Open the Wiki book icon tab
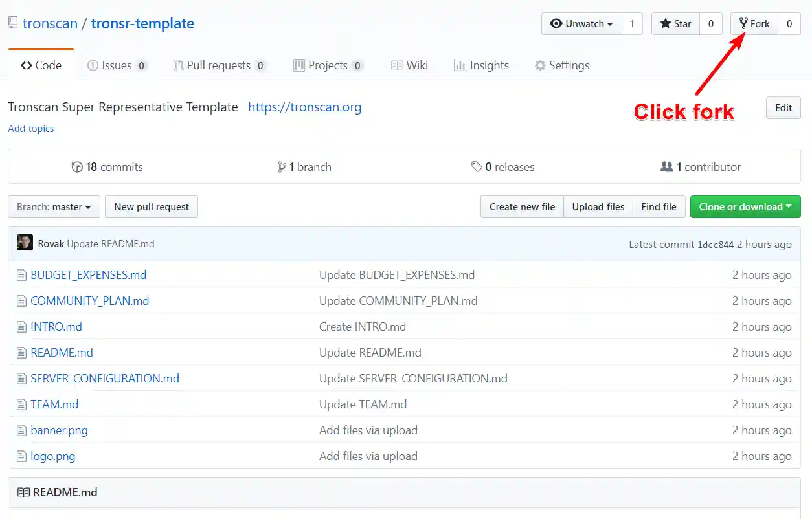The height and width of the screenshot is (519, 812). [398, 65]
